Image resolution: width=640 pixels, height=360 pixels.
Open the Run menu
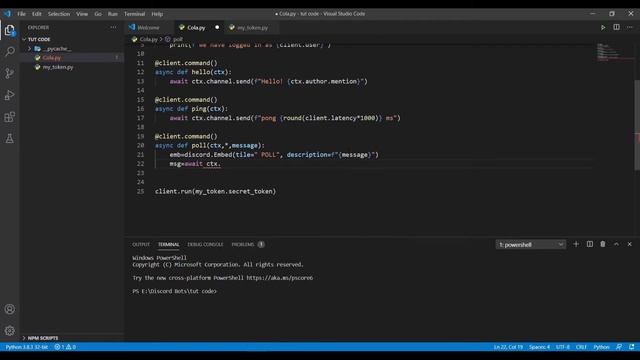[x=113, y=14]
